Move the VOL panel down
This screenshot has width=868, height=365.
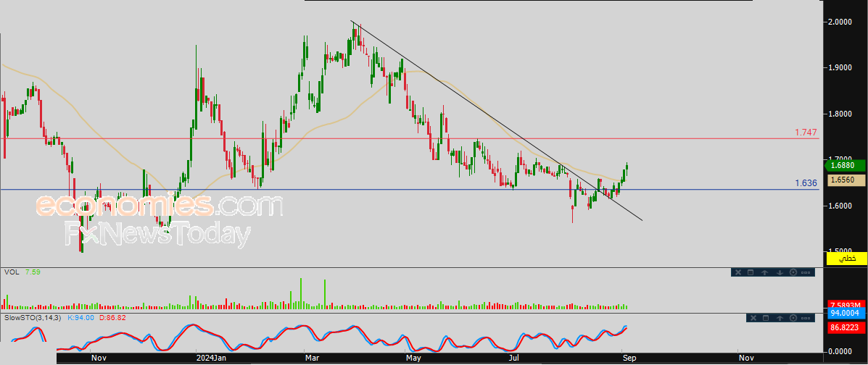point(780,272)
